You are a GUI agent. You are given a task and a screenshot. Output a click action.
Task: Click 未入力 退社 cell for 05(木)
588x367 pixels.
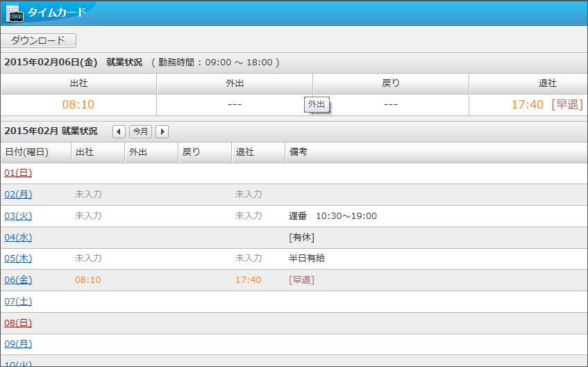click(249, 259)
